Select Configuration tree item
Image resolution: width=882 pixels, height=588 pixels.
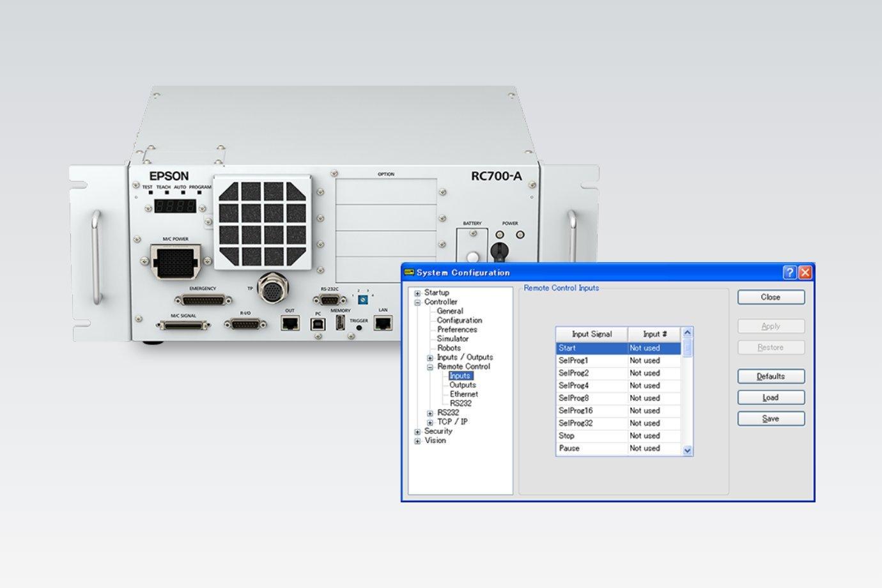tap(460, 320)
